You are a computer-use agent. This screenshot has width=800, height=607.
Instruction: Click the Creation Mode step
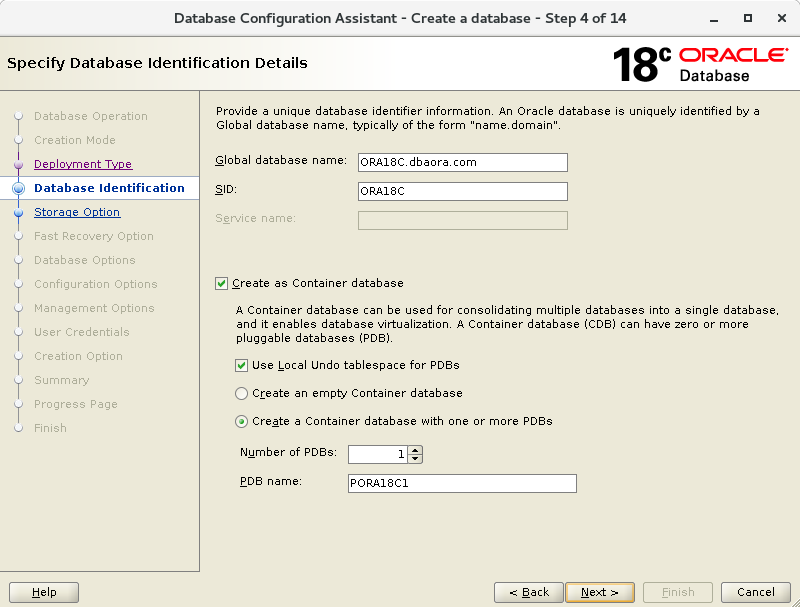pos(75,140)
